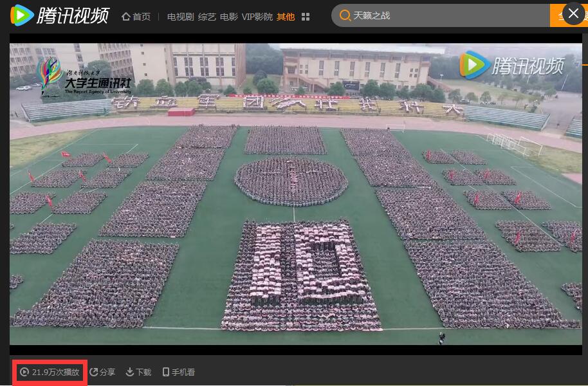
Task: Go to the 综艺 channel
Action: (x=207, y=17)
